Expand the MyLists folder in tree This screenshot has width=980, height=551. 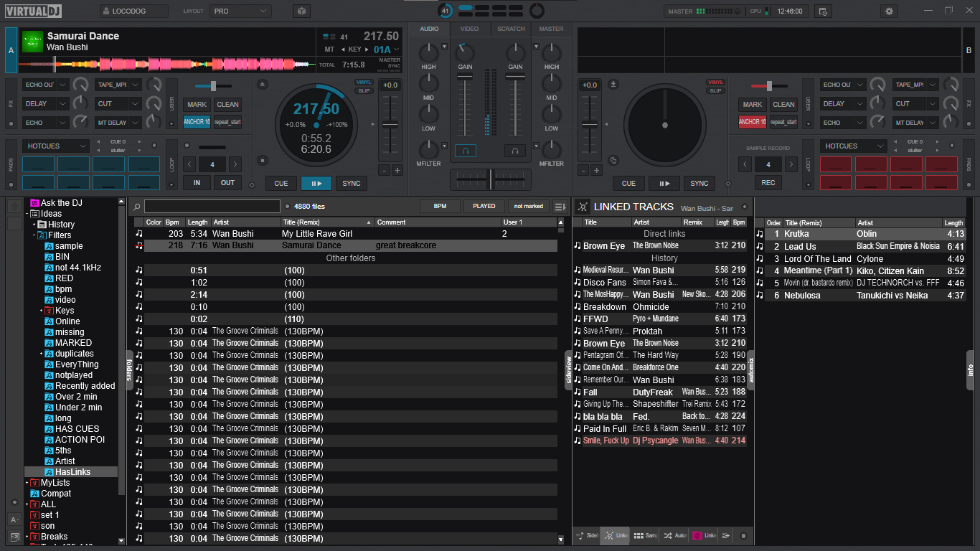coord(27,483)
